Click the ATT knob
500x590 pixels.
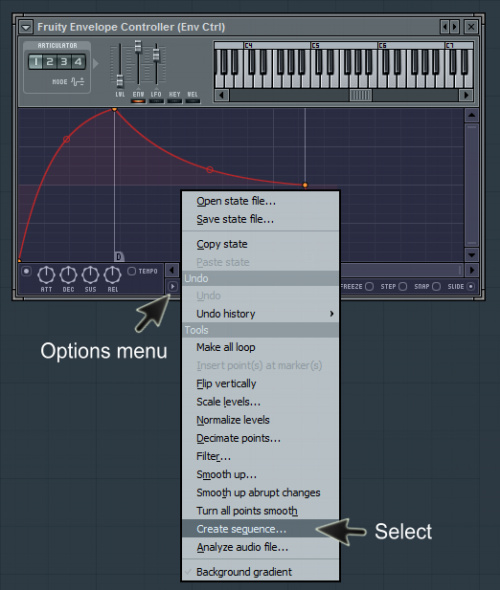[46, 275]
